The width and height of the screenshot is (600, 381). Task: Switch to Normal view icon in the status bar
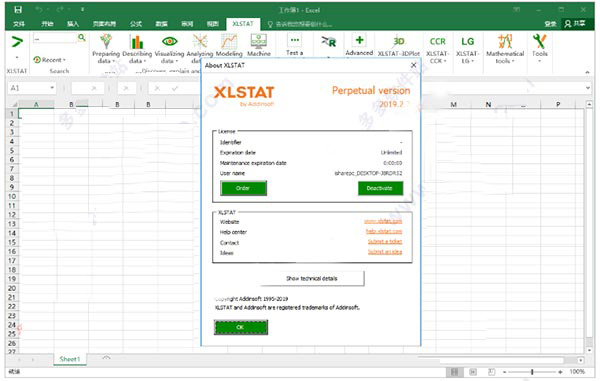tap(455, 371)
